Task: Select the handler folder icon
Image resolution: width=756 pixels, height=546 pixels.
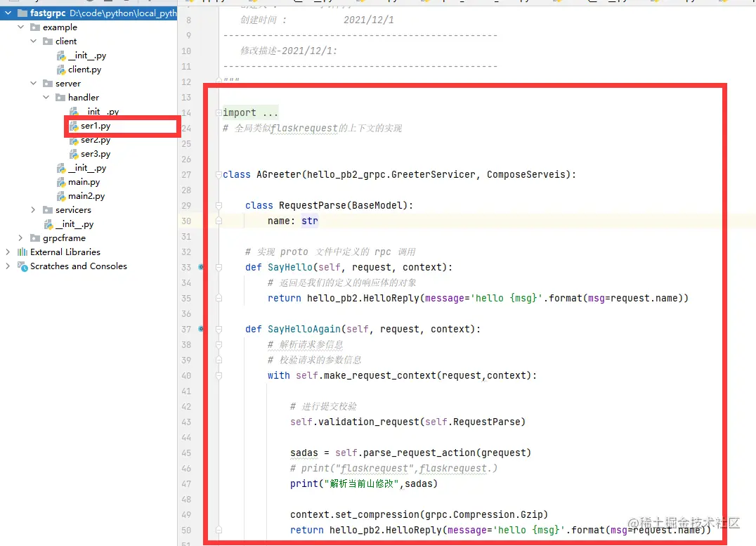Action: 60,97
